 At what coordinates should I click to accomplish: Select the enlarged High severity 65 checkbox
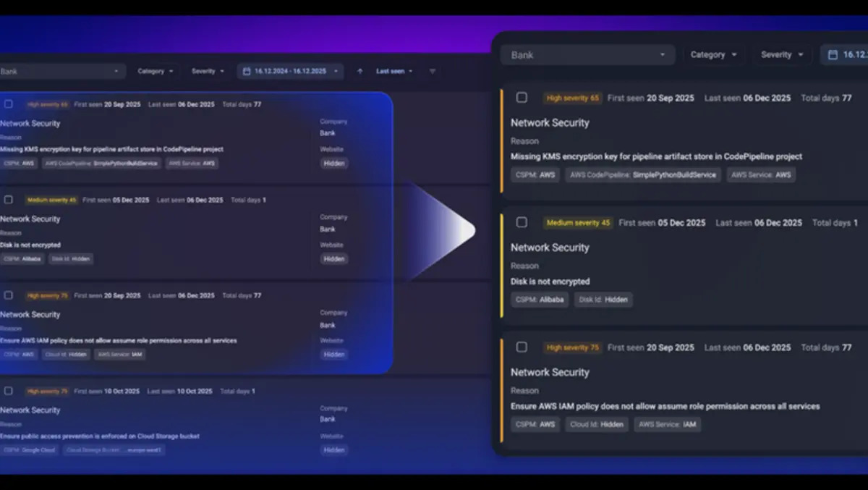click(522, 98)
